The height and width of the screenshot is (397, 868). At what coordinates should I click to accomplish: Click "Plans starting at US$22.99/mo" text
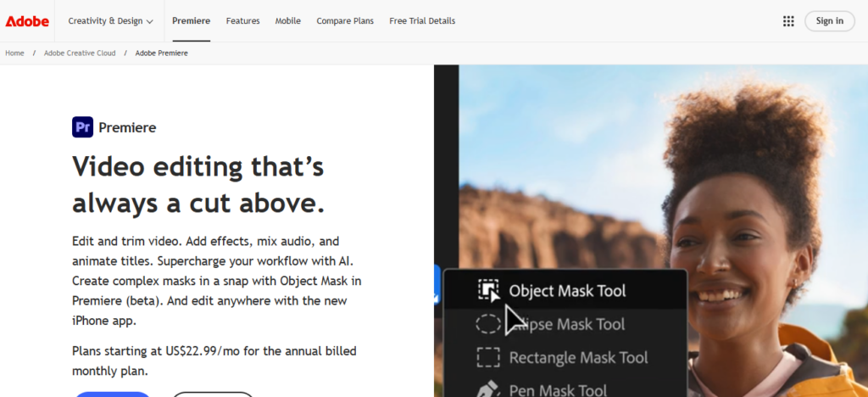[x=214, y=351]
